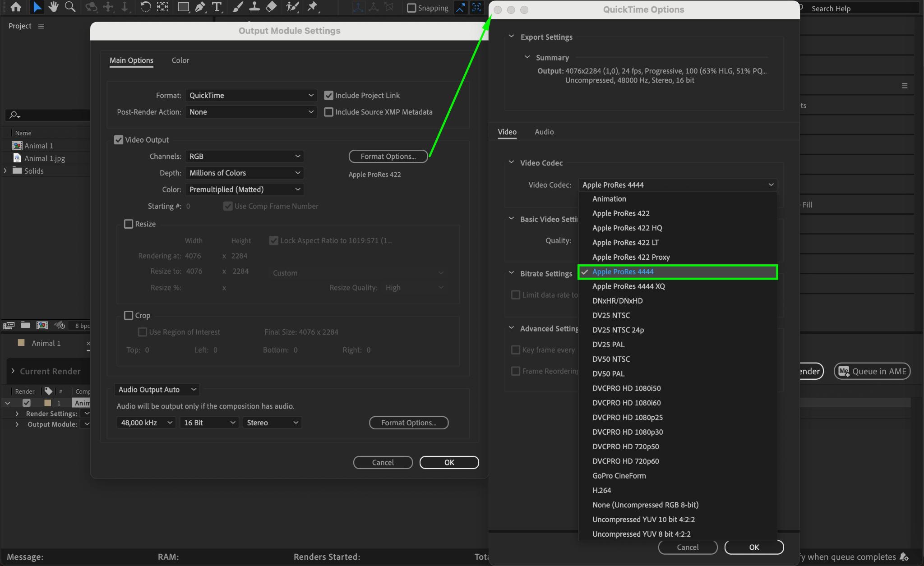Select the Hand tool in toolbar
924x566 pixels.
click(54, 7)
